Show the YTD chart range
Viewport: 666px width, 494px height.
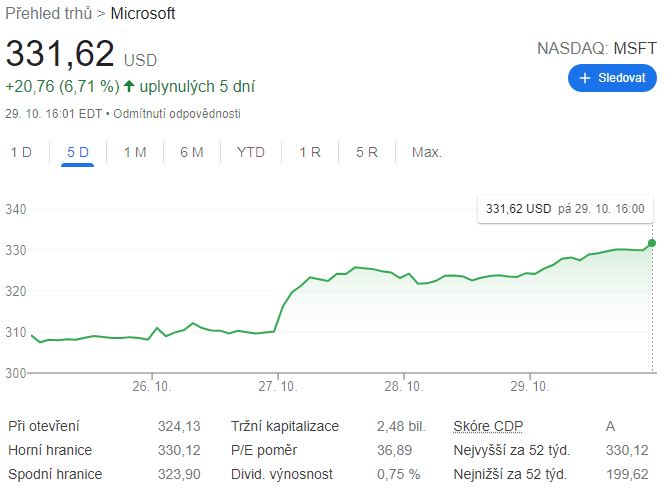tap(251, 152)
